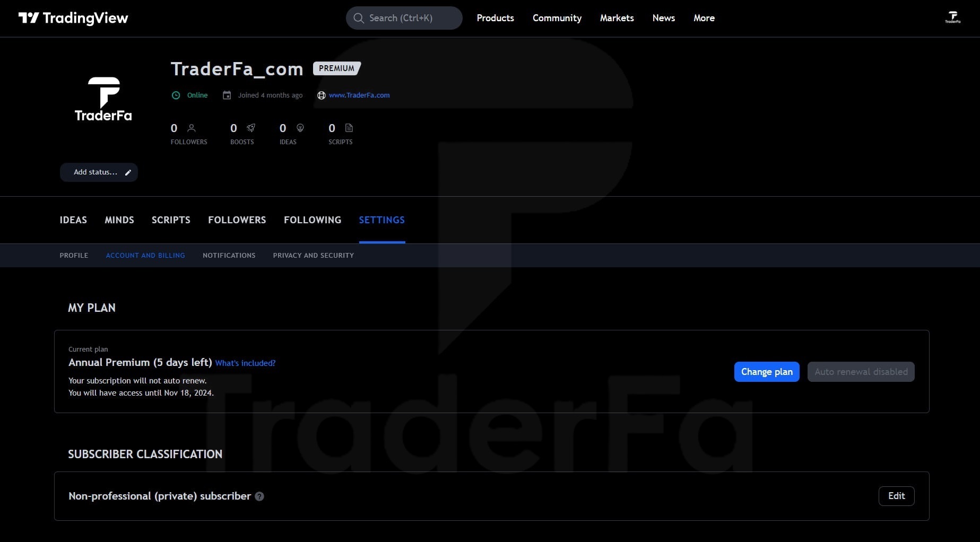Click the online clock status icon
This screenshot has height=542, width=980.
pos(176,95)
